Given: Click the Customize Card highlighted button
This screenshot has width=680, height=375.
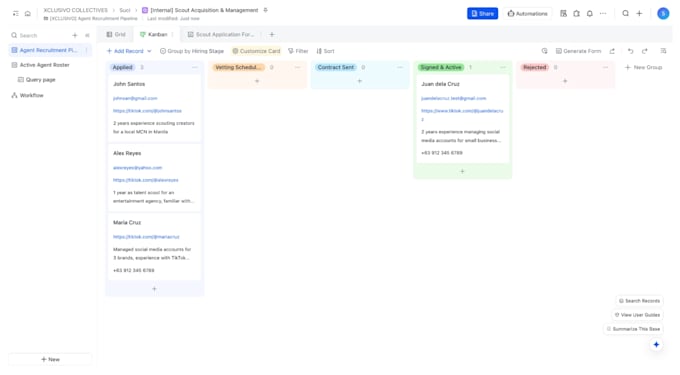Looking at the screenshot, I should coord(256,51).
